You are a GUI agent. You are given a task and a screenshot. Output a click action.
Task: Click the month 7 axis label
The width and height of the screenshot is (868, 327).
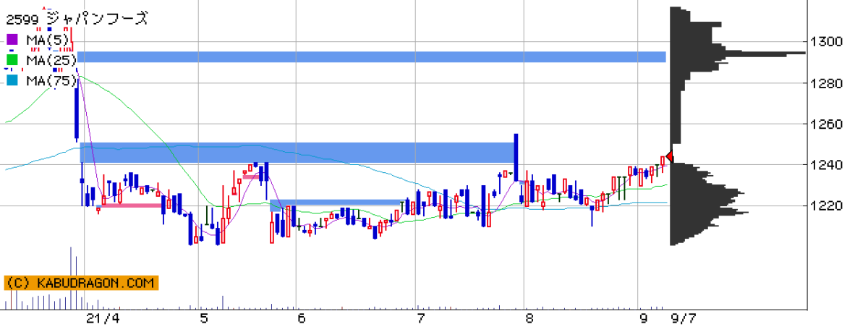pyautogui.click(x=420, y=318)
